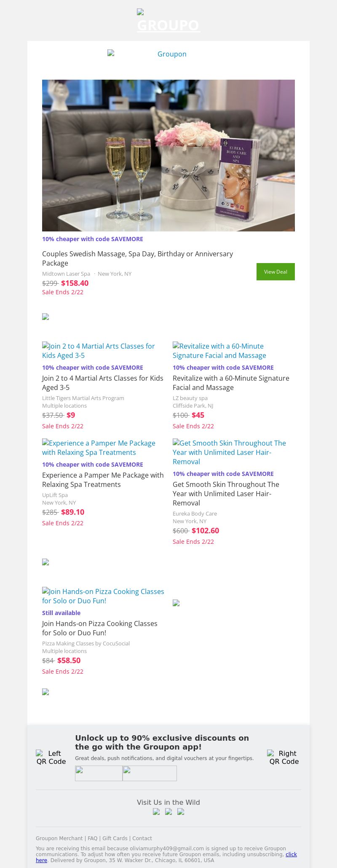
Task: Open the FAQ footer link
Action: tap(92, 838)
